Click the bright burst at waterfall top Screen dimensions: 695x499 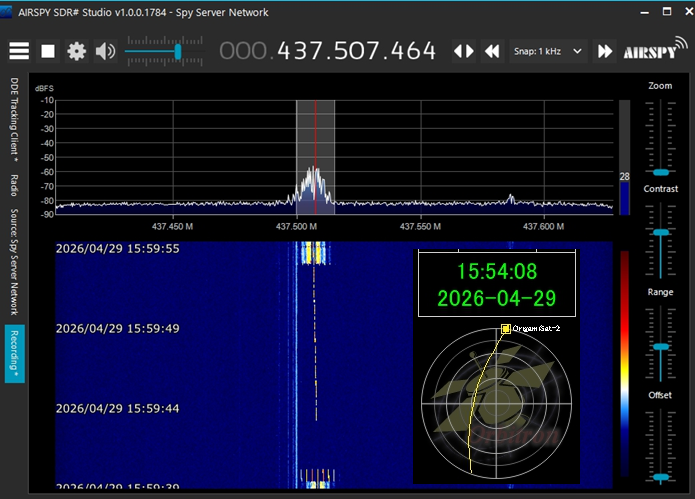pyautogui.click(x=314, y=253)
